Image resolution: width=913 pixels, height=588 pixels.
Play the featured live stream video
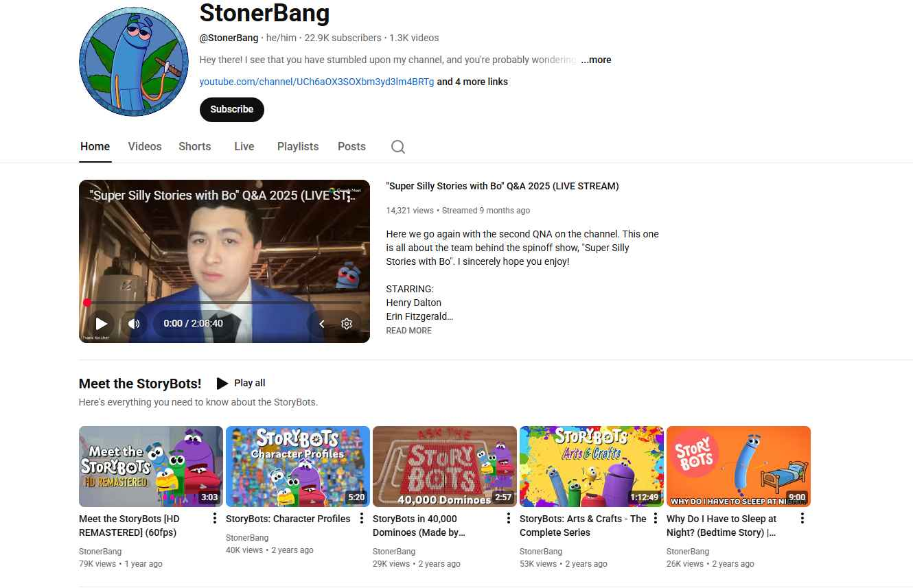101,324
